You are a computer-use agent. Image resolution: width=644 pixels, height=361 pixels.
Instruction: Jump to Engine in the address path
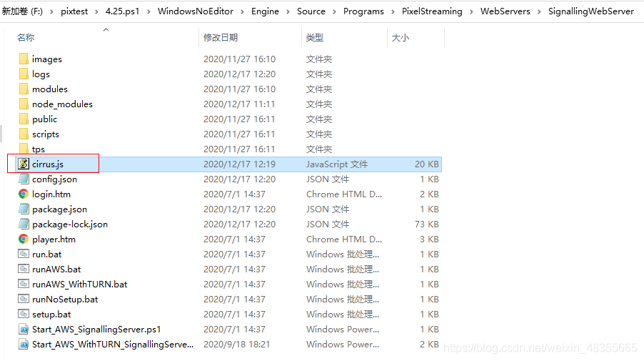click(x=265, y=11)
